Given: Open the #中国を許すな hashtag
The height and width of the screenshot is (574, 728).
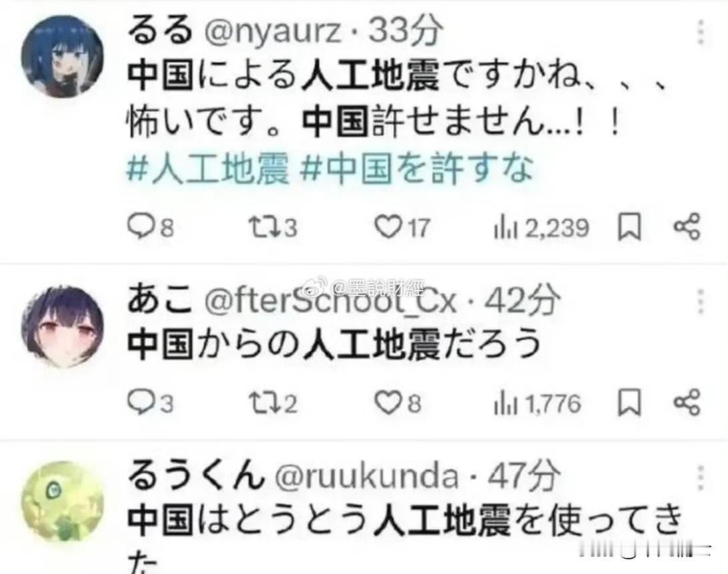Looking at the screenshot, I should point(417,168).
